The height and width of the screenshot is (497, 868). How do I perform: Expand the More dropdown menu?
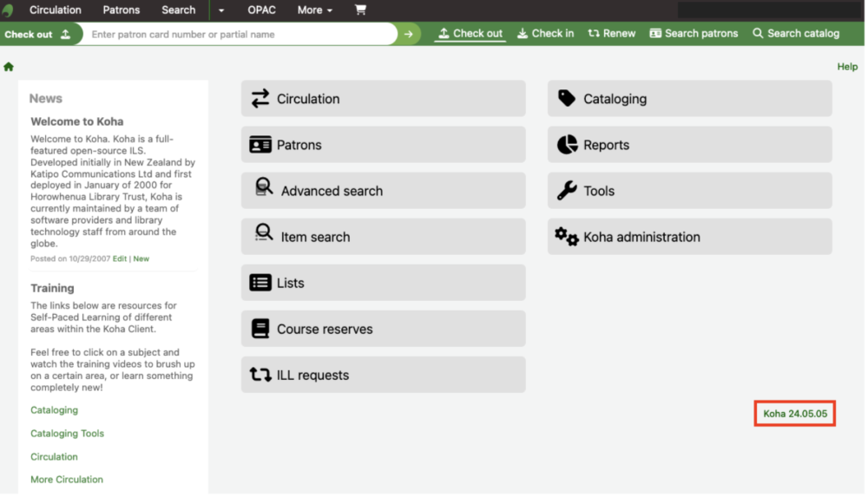[315, 10]
